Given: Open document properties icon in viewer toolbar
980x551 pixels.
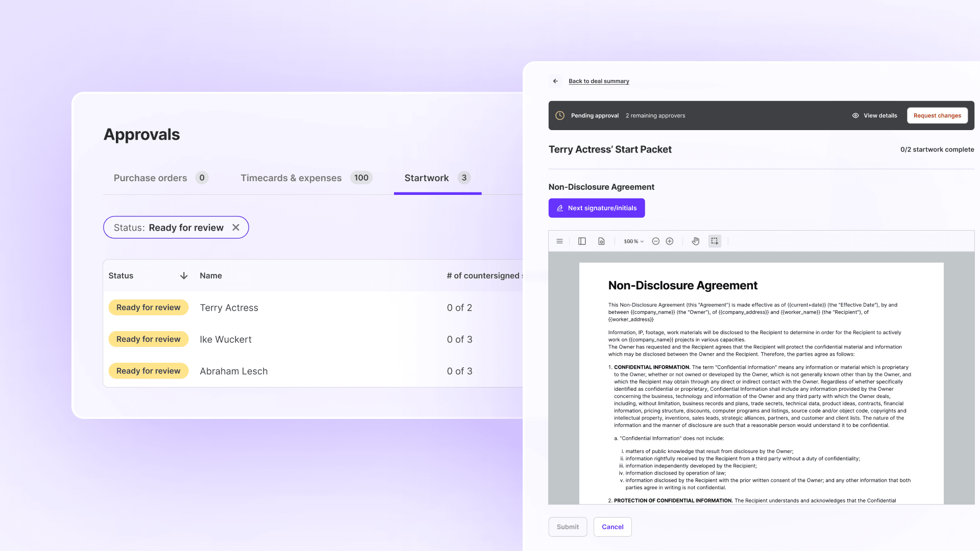Looking at the screenshot, I should 601,241.
